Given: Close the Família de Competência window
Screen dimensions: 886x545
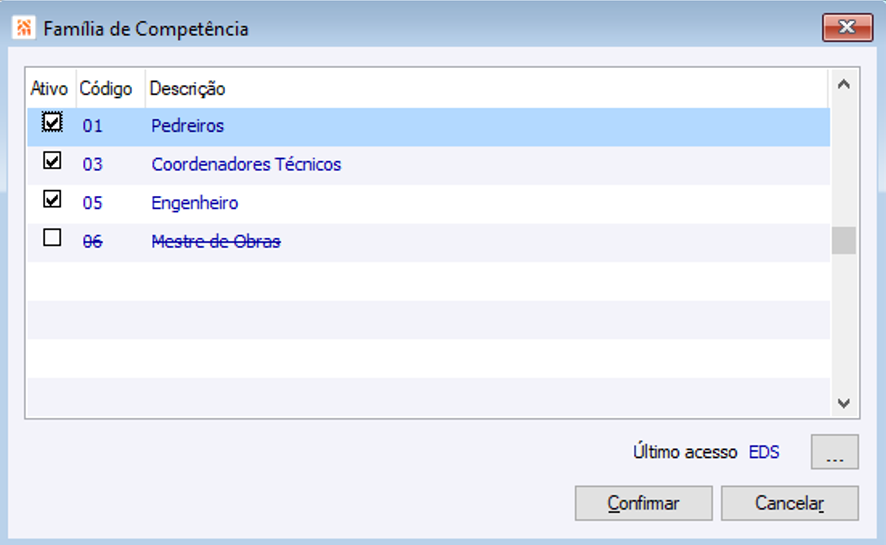Looking at the screenshot, I should click(x=847, y=27).
